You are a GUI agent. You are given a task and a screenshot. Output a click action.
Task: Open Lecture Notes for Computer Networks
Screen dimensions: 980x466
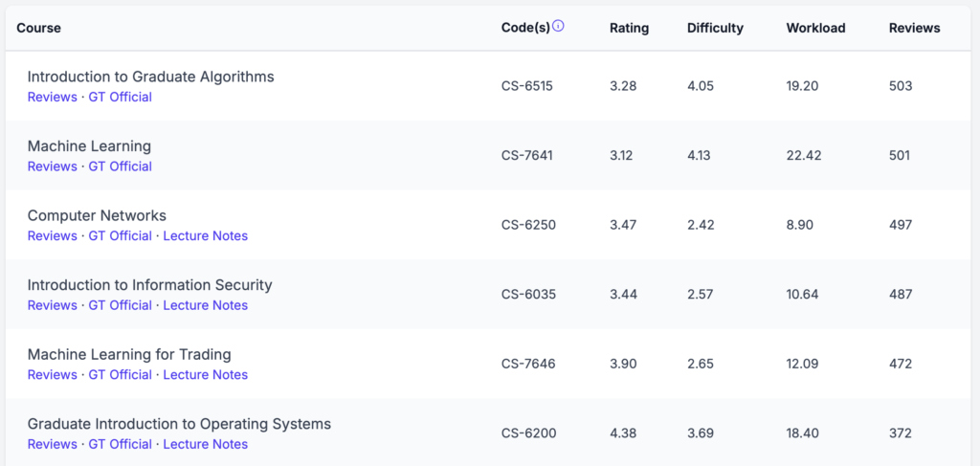[205, 235]
